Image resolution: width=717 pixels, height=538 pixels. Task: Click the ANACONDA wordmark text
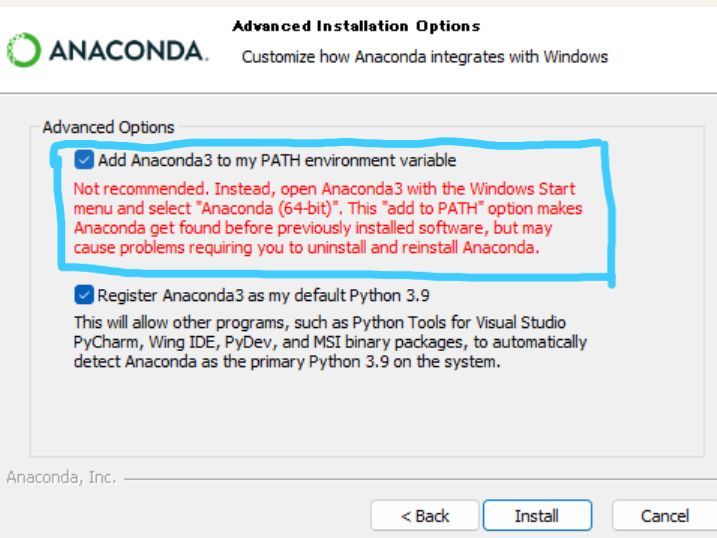point(128,51)
